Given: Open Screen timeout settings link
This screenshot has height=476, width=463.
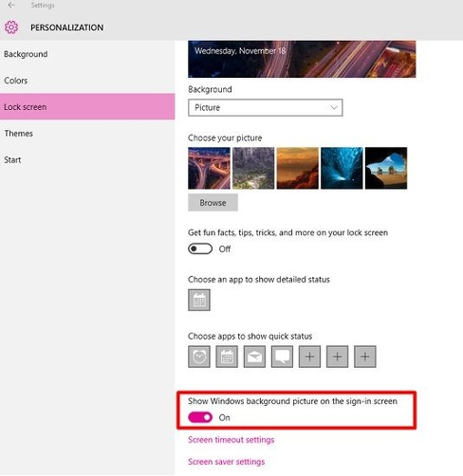Looking at the screenshot, I should pyautogui.click(x=231, y=440).
